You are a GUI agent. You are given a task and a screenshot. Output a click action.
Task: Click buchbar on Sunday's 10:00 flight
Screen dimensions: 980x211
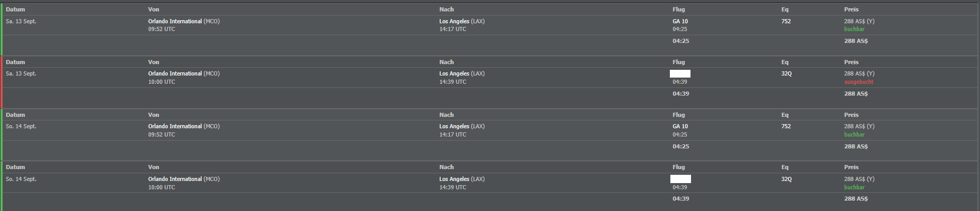[854, 187]
